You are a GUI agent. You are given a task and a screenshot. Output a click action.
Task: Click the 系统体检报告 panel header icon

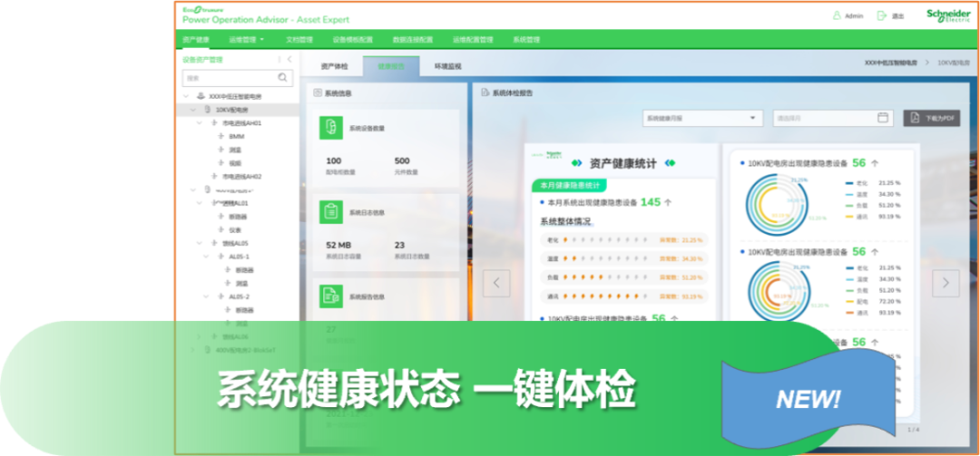pos(485,93)
